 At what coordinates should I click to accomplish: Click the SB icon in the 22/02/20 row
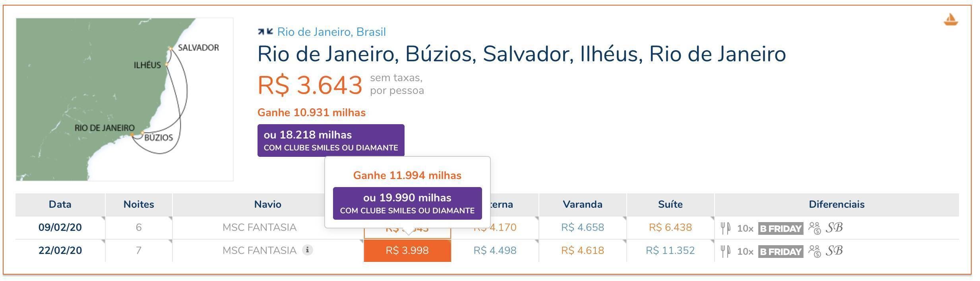(x=834, y=251)
